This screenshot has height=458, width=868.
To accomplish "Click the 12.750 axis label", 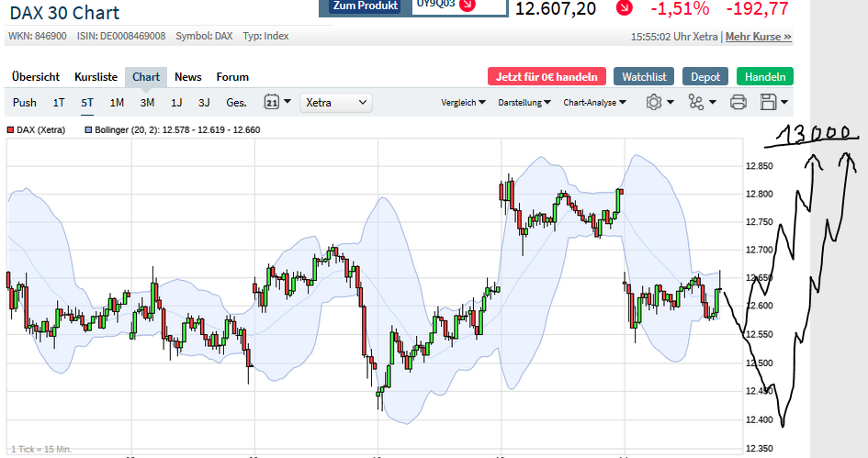I will pyautogui.click(x=760, y=222).
